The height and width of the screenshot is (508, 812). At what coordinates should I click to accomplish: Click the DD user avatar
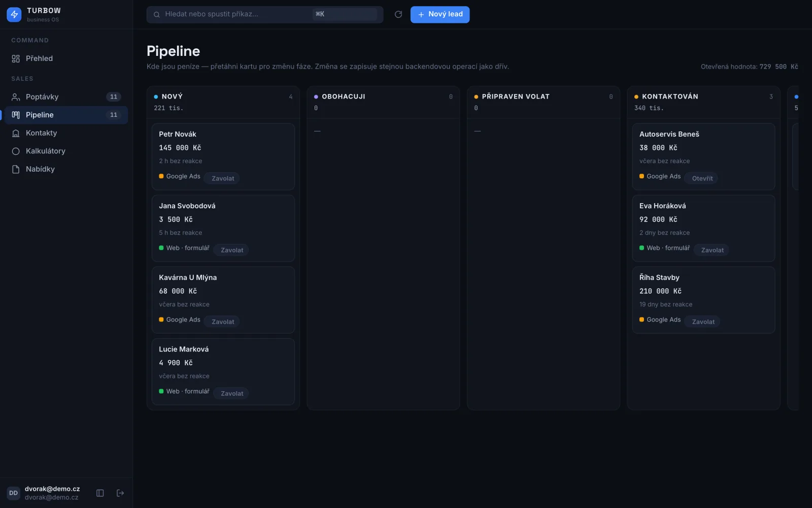14,493
